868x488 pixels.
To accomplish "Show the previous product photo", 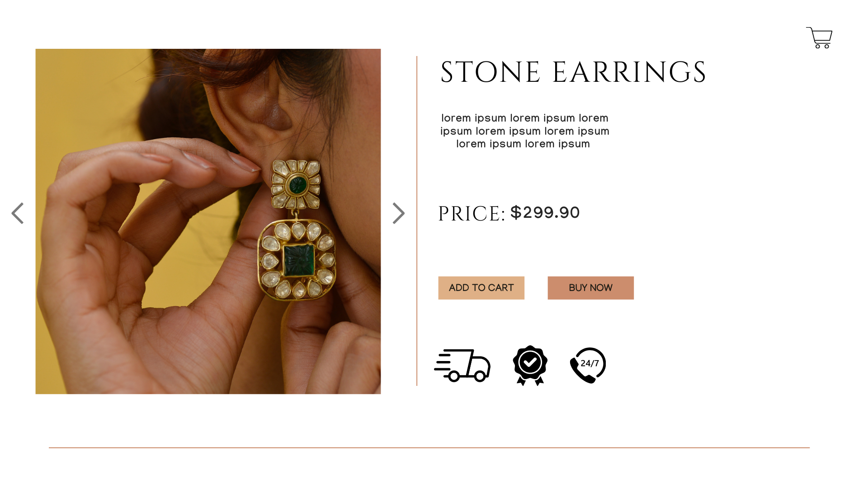I will [x=18, y=213].
